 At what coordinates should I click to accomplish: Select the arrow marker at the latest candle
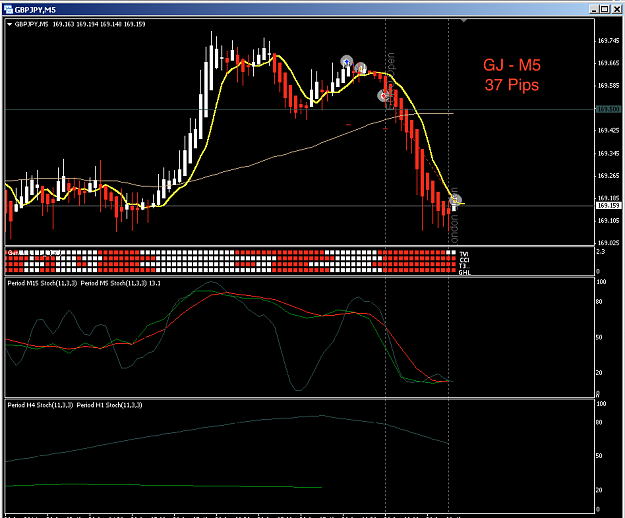[x=455, y=200]
